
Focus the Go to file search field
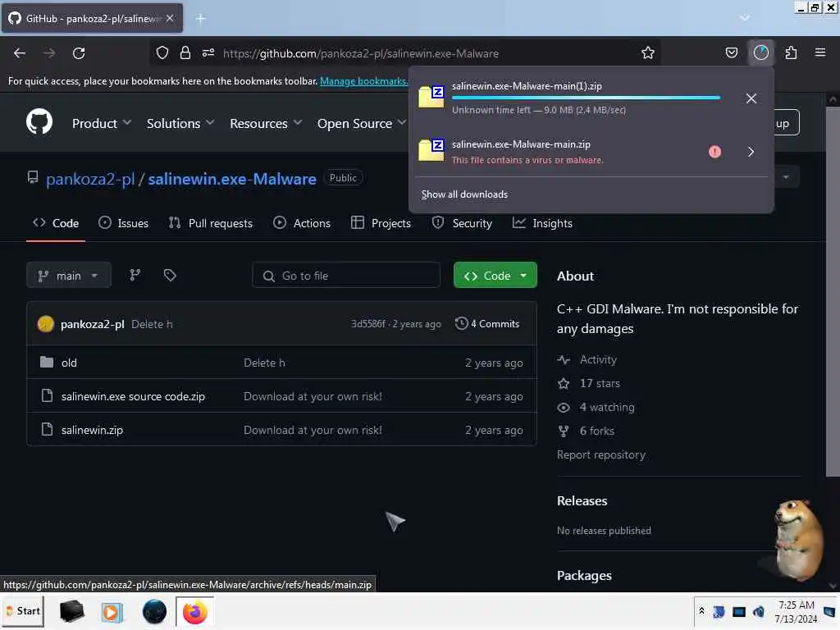click(x=346, y=276)
